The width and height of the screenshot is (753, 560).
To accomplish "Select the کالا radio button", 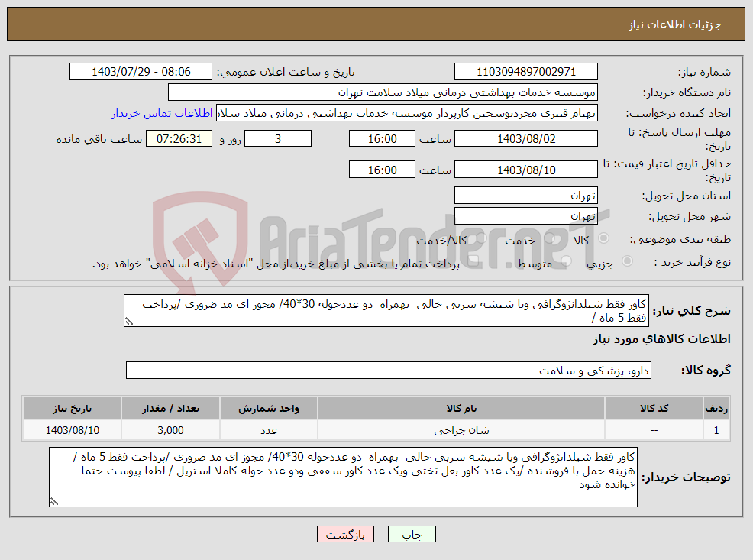I will [603, 238].
